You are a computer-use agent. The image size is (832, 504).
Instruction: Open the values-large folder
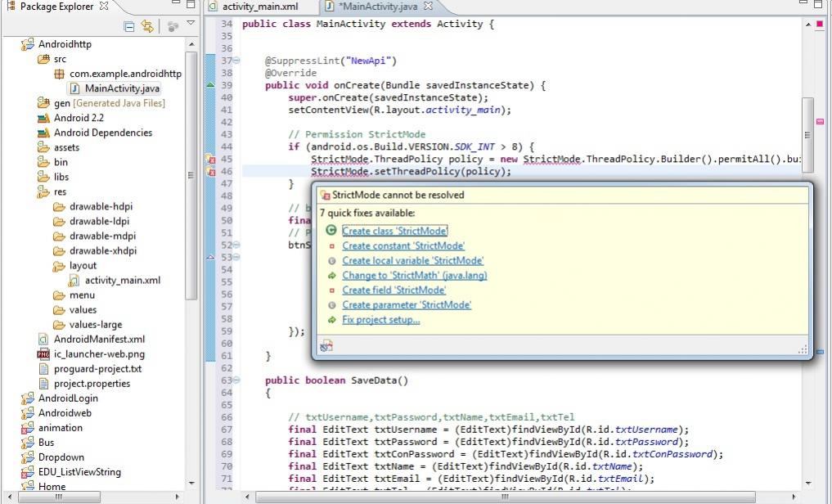[96, 324]
